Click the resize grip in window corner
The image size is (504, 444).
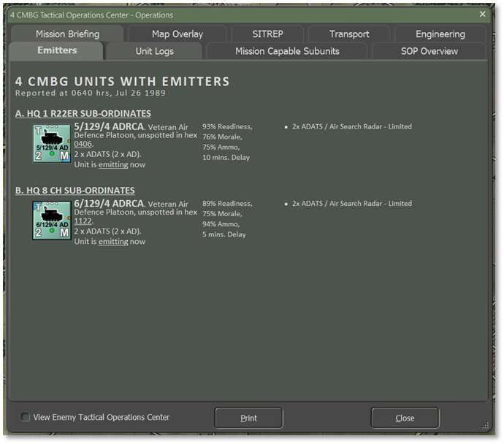(x=485, y=426)
